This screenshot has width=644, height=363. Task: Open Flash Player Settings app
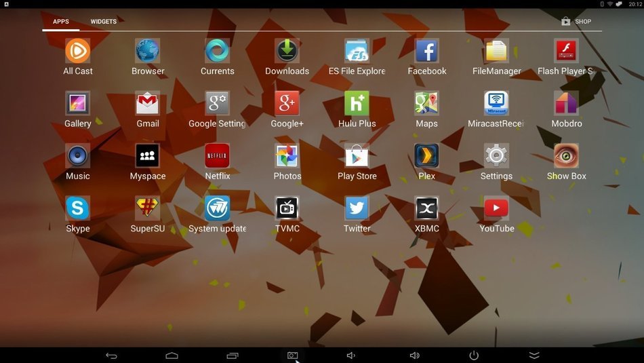point(566,51)
